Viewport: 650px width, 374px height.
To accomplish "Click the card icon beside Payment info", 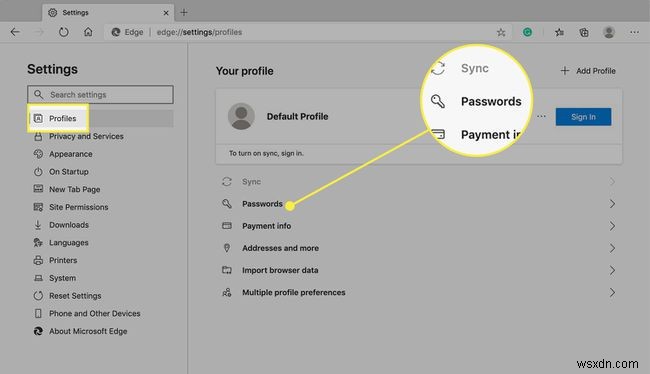I will pyautogui.click(x=227, y=226).
